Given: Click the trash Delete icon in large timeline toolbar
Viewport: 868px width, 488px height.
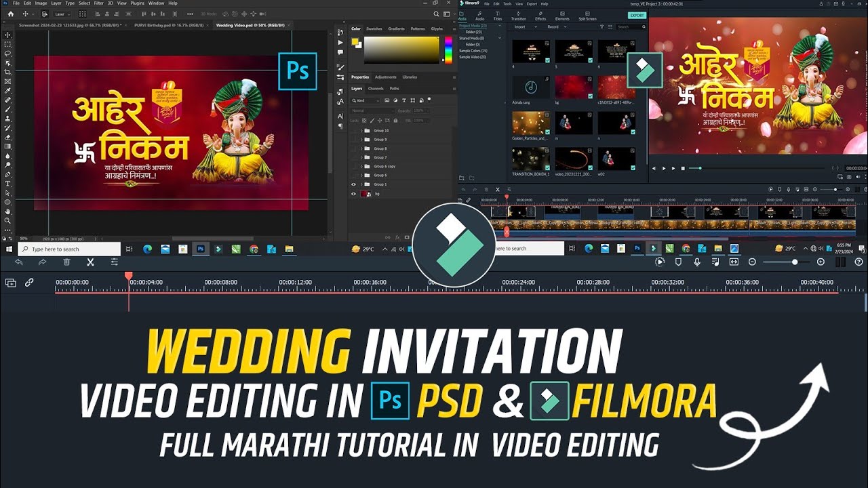Looking at the screenshot, I should (x=67, y=262).
